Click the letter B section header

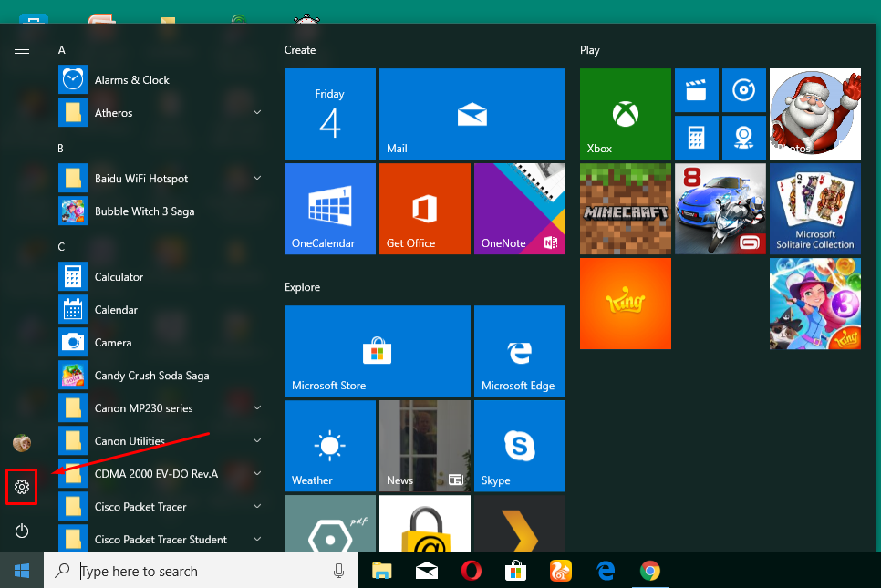[61, 149]
